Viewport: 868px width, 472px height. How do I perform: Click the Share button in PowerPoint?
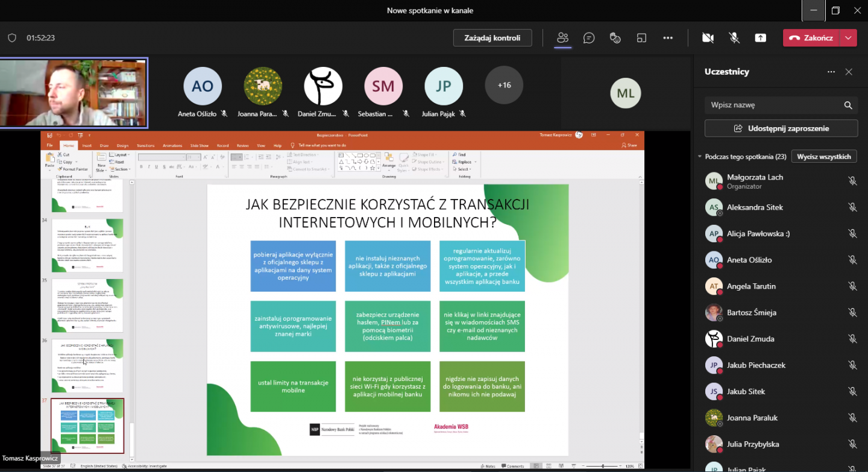point(629,145)
